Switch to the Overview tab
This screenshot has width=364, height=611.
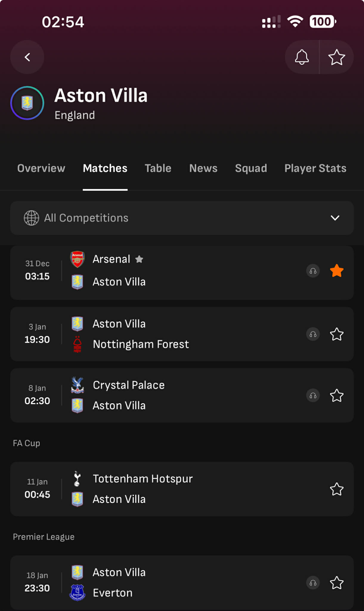click(41, 168)
